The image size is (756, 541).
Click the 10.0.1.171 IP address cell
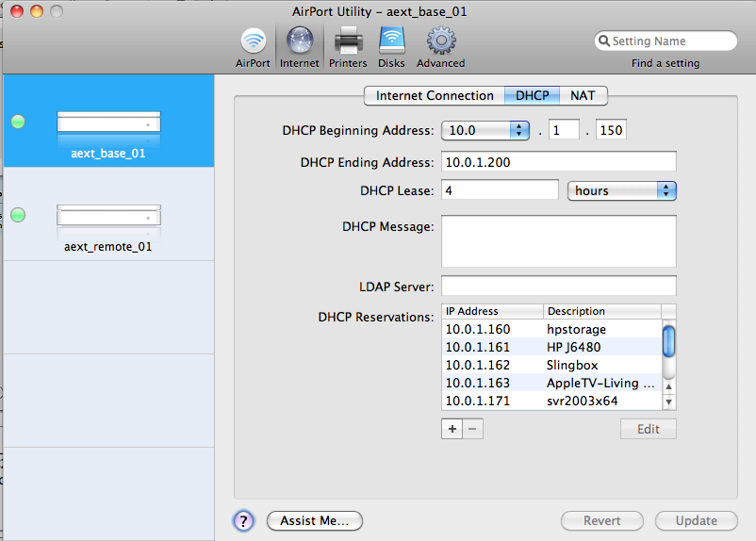coord(477,401)
